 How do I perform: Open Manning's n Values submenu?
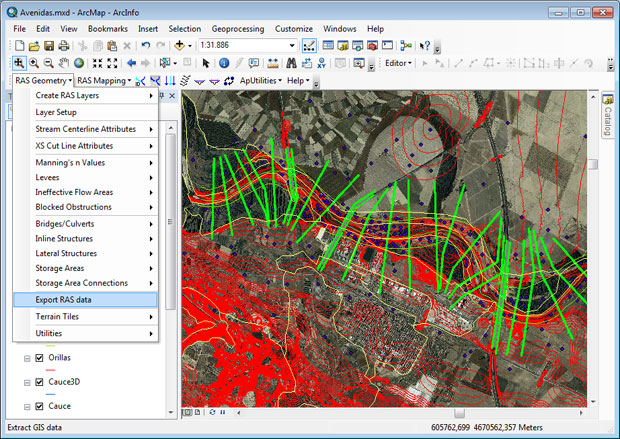[x=85, y=163]
